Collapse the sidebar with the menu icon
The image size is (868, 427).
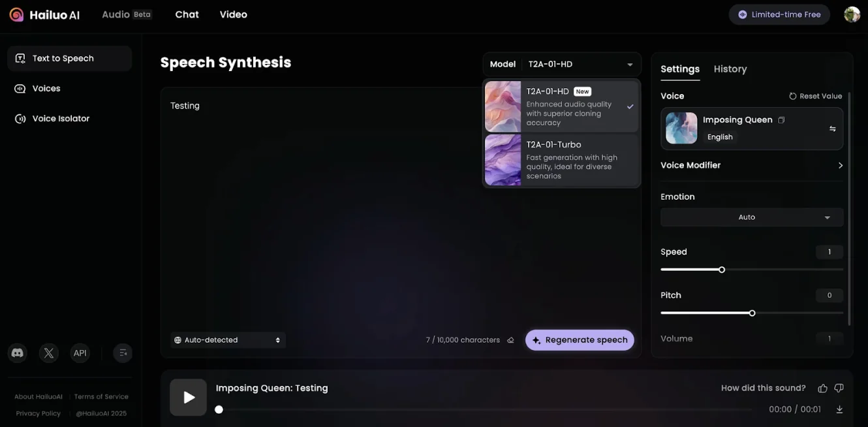(123, 353)
